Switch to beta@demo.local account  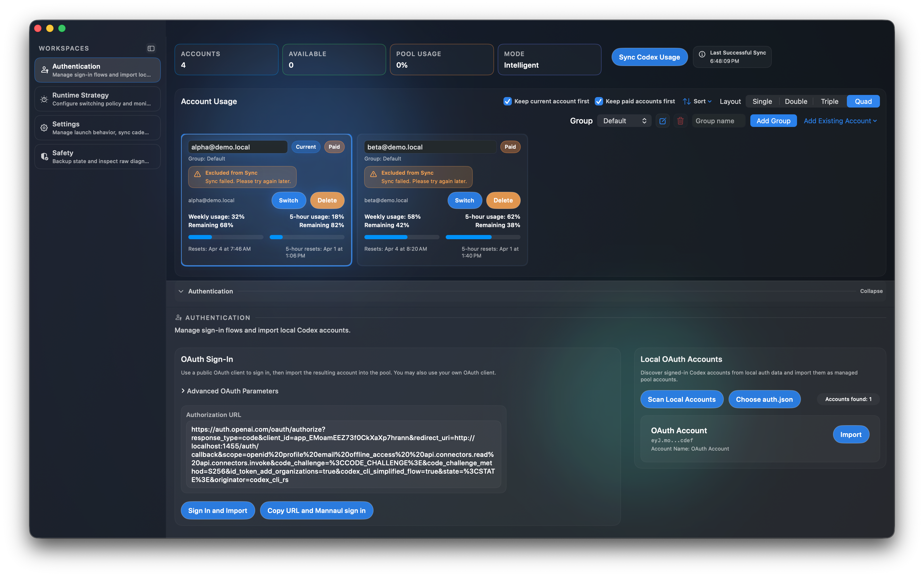tap(464, 200)
